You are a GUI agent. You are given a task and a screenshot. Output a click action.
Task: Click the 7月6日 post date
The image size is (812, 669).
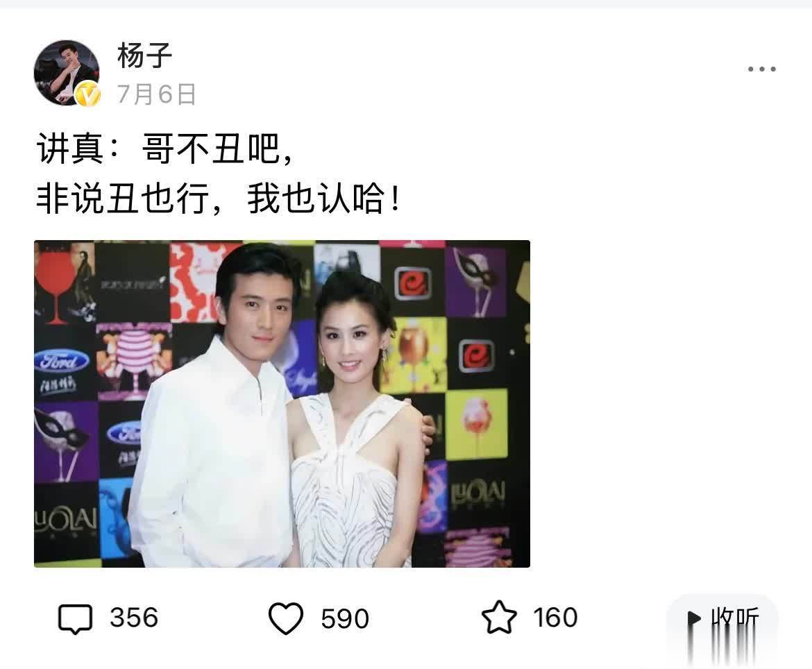pyautogui.click(x=156, y=94)
